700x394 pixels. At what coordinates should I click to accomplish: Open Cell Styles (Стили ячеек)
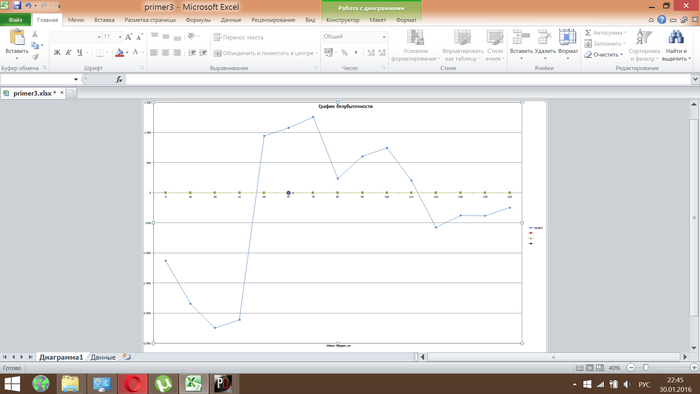(x=495, y=46)
